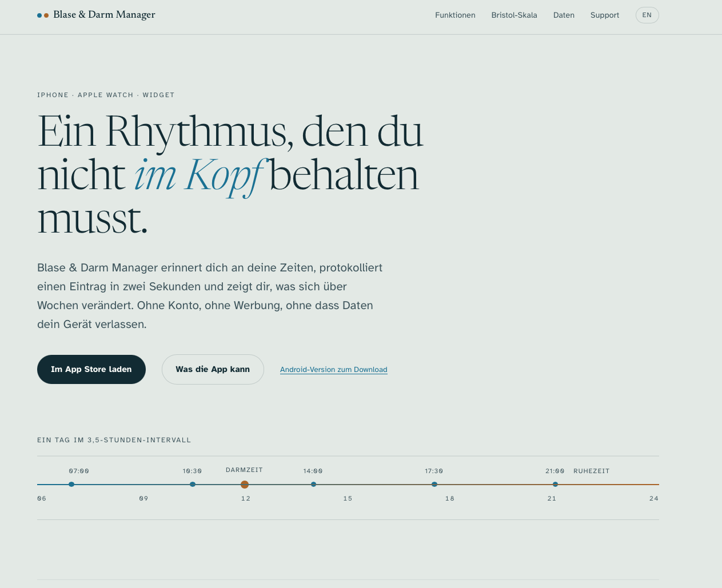
Task: Click the orange Darmzeit marker
Action: pos(245,485)
